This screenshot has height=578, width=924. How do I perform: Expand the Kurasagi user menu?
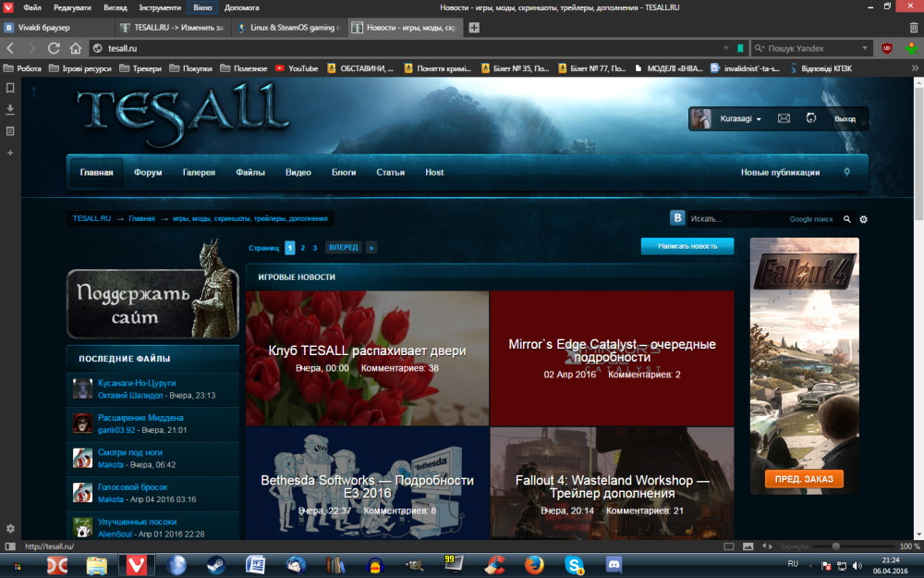pyautogui.click(x=740, y=118)
